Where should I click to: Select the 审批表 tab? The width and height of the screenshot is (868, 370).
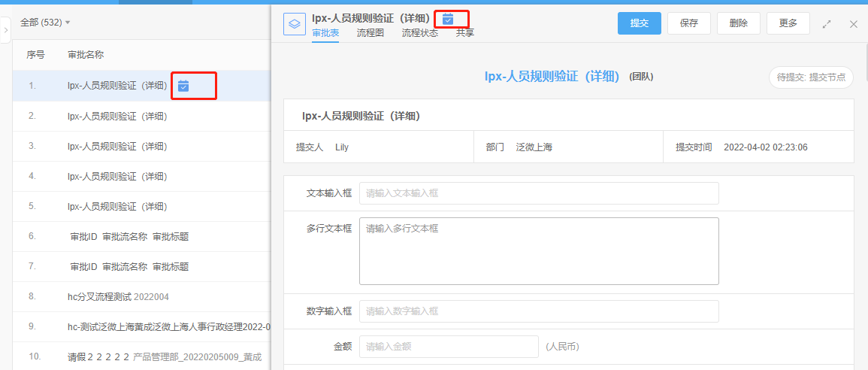[325, 33]
